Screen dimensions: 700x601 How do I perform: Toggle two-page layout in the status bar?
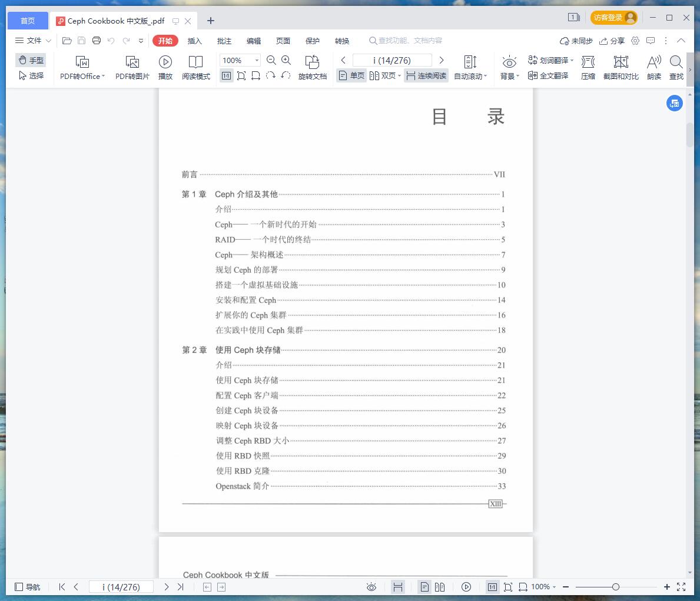(x=440, y=587)
